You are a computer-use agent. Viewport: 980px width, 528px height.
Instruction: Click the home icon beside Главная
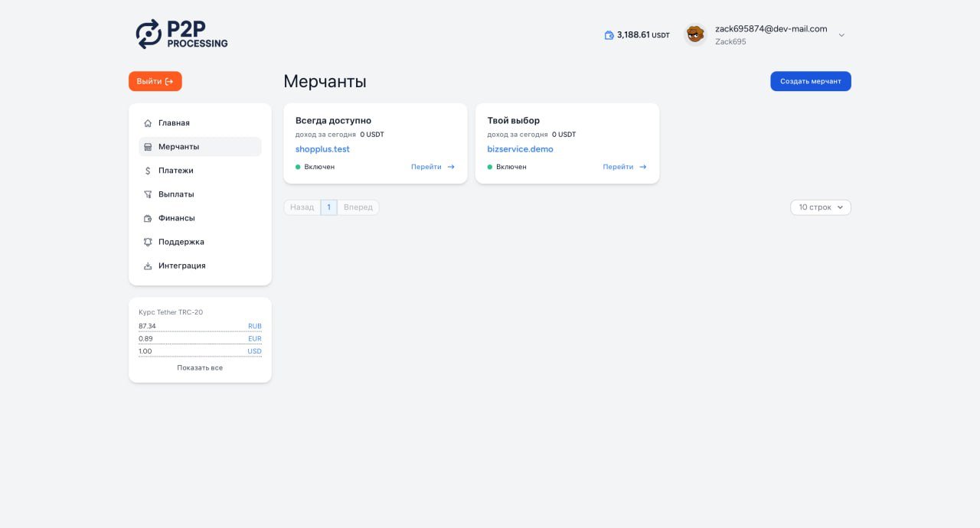(148, 123)
